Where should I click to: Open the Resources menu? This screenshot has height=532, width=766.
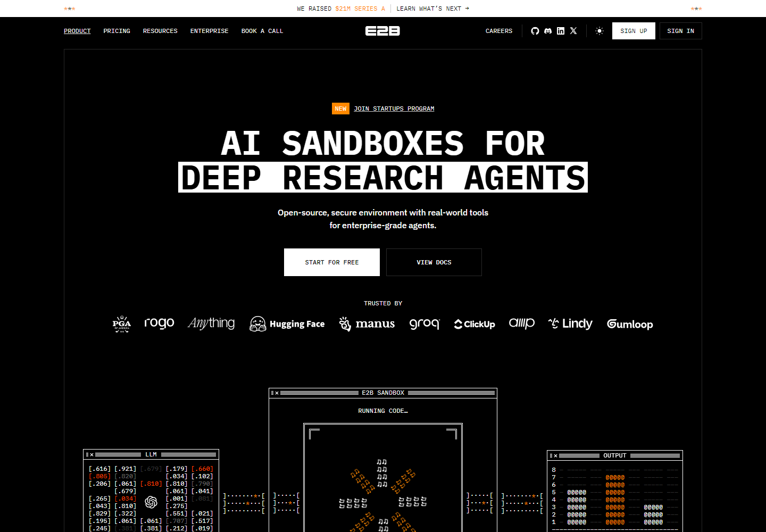point(160,31)
